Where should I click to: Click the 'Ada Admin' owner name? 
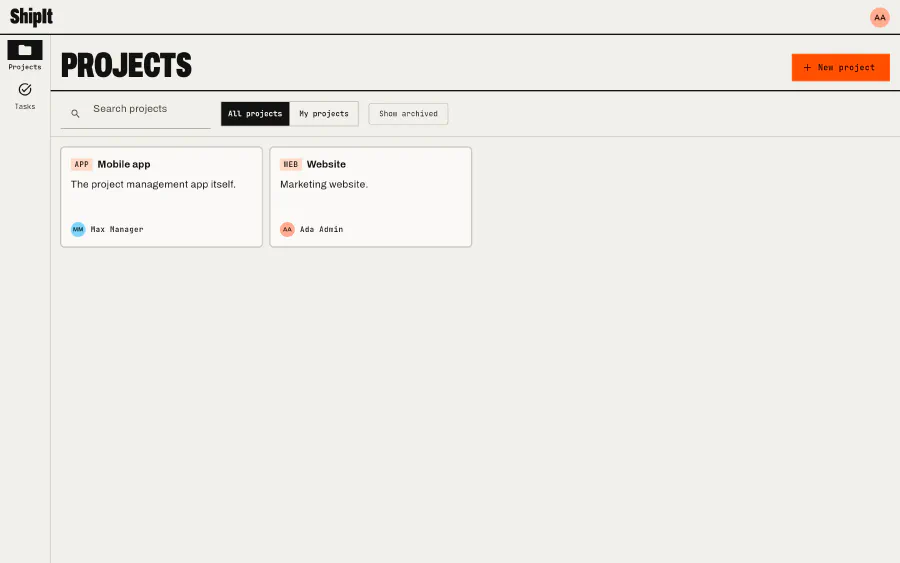click(321, 229)
